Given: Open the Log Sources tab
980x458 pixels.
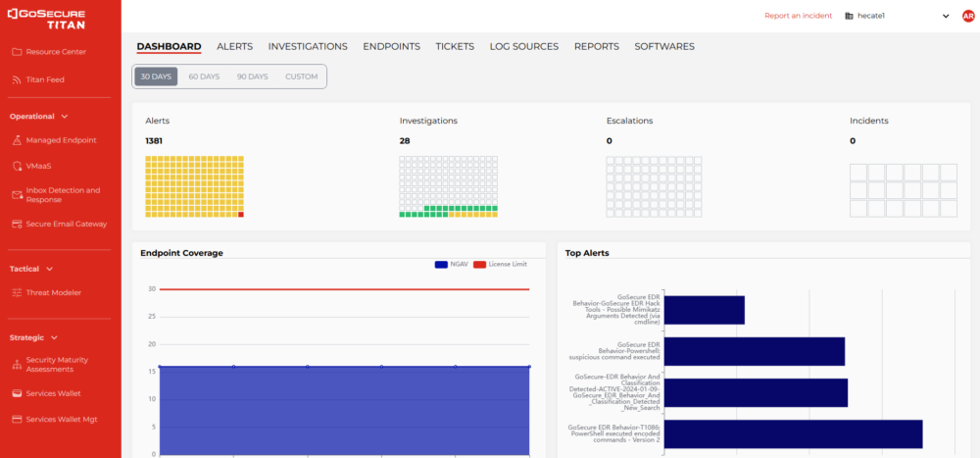Looking at the screenshot, I should pos(524,46).
